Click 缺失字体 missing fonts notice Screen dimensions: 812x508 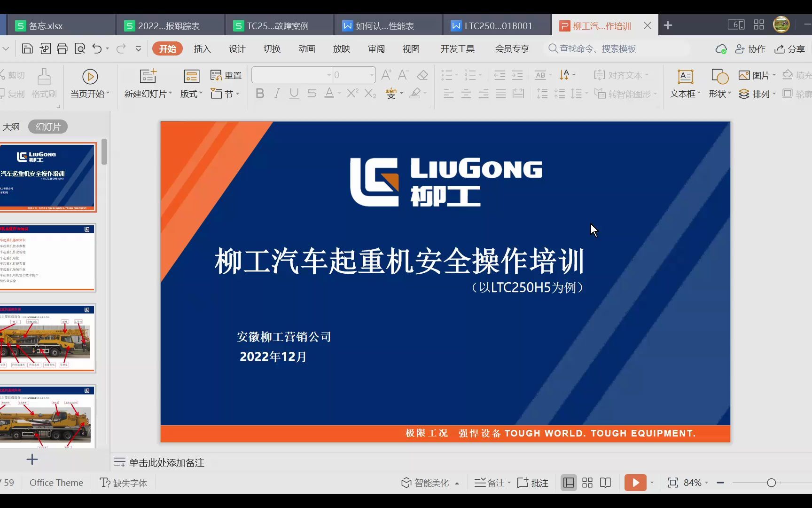click(x=124, y=483)
